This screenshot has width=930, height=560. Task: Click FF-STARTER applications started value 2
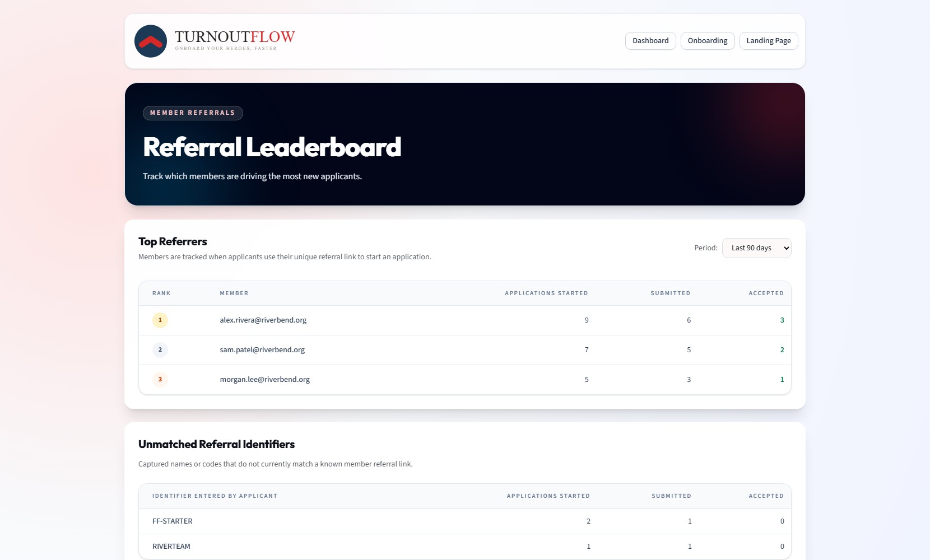coord(588,521)
